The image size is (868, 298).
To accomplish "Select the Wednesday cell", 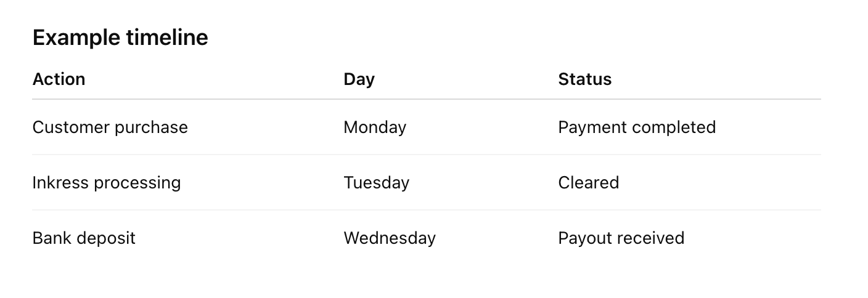I will click(389, 238).
